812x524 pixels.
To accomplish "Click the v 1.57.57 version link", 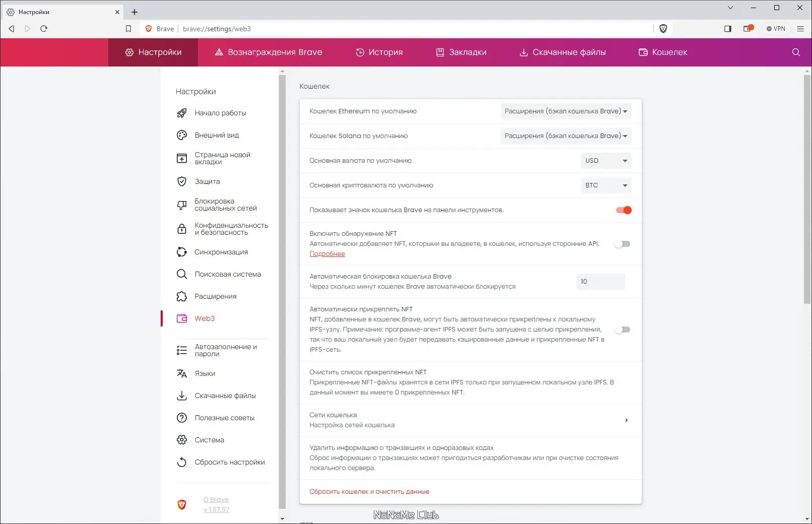I will pyautogui.click(x=216, y=510).
